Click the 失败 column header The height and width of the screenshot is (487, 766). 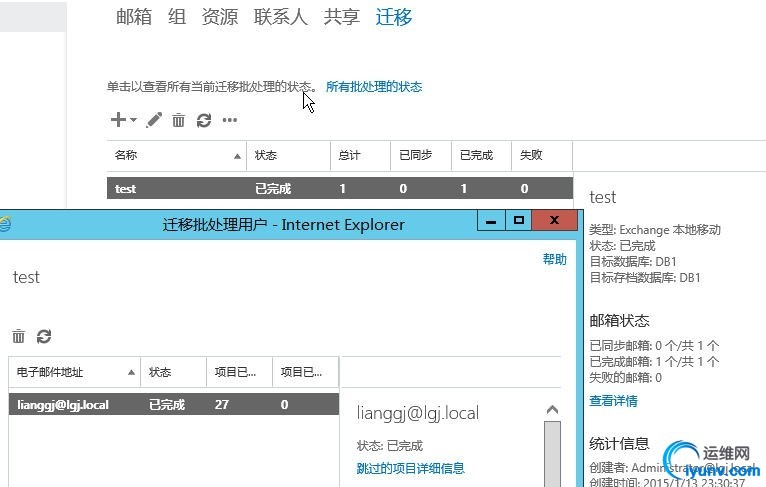pyautogui.click(x=542, y=155)
